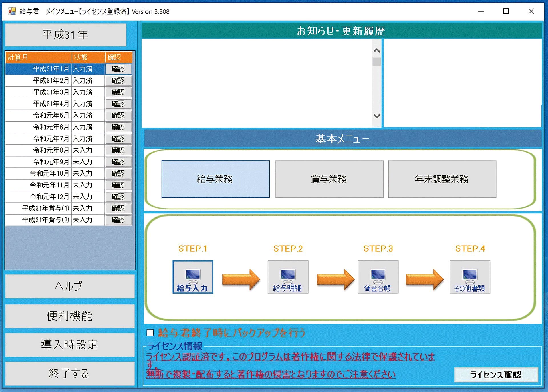This screenshot has width=548, height=392.
Task: Click 確認 for 平成31年1月
Action: (118, 69)
